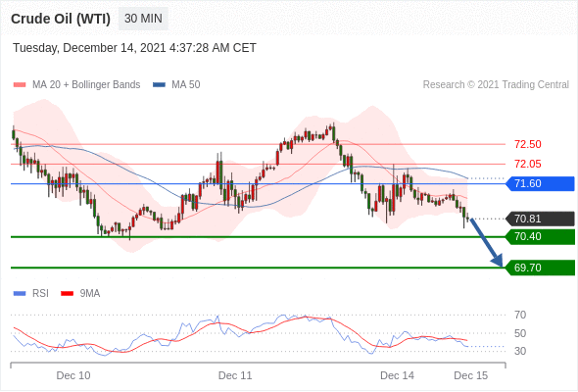Click the Dec 10 date axis label
Screen dimensions: 578x392
73,375
